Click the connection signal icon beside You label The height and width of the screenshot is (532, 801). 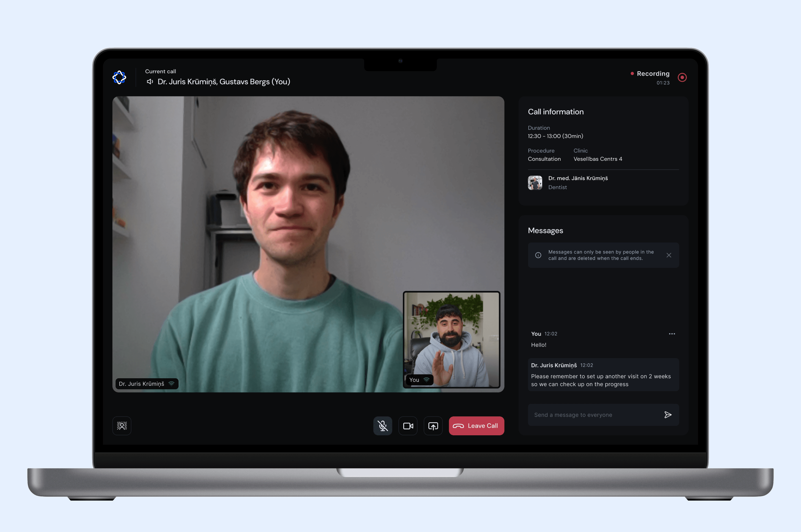(426, 380)
